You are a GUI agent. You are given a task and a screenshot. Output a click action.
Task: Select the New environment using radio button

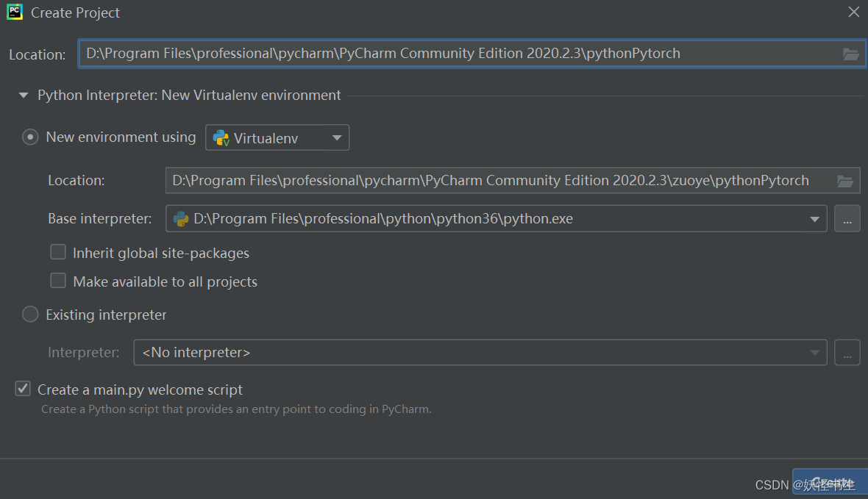point(30,137)
